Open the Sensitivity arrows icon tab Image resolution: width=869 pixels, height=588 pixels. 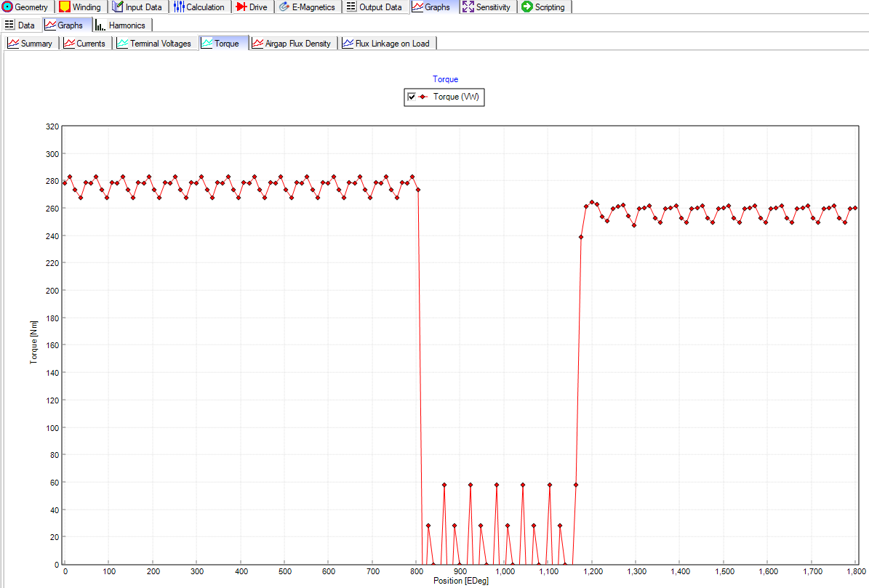468,7
